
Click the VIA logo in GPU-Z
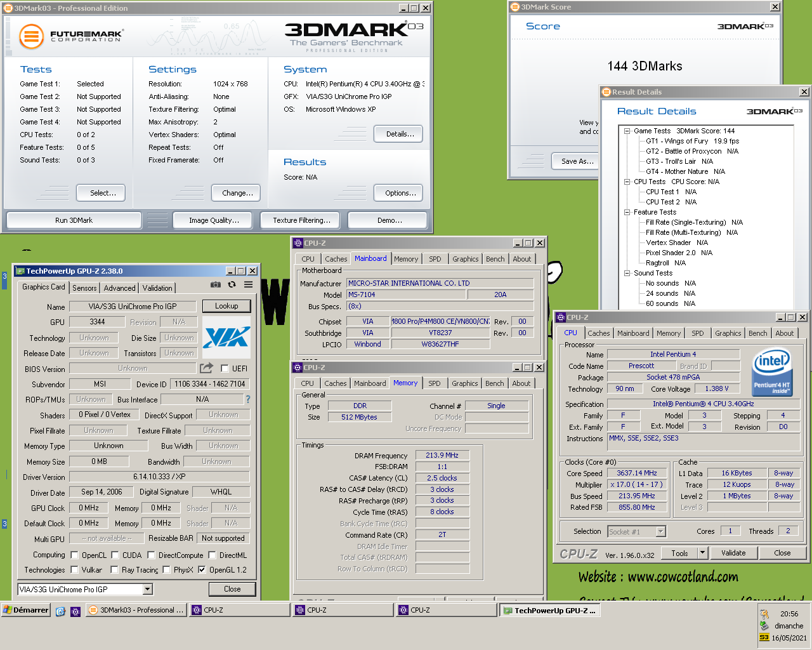point(226,337)
